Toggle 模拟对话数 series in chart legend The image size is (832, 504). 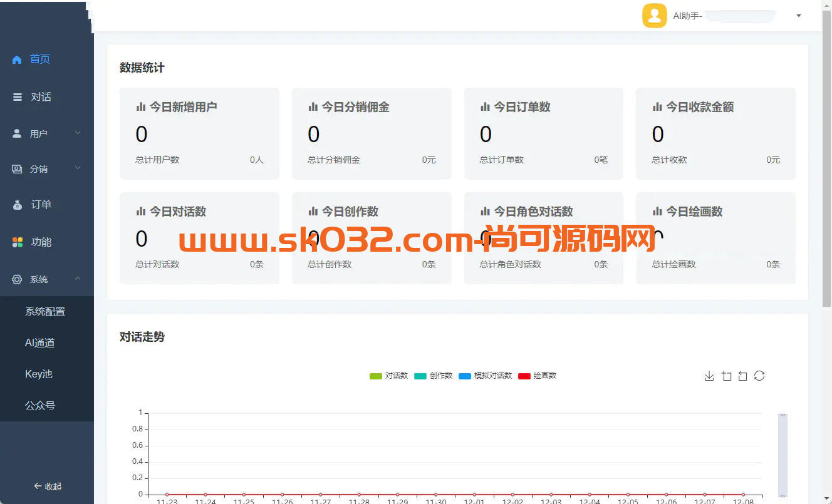coord(486,376)
